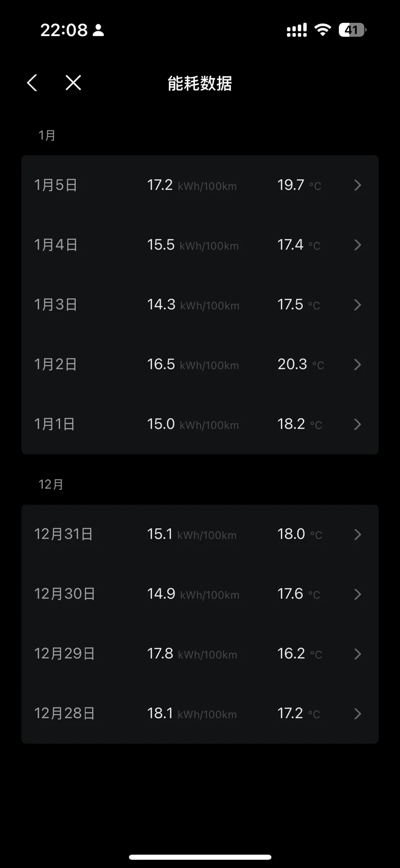400x868 pixels.
Task: Tap the person icon beside the clock
Action: click(99, 31)
